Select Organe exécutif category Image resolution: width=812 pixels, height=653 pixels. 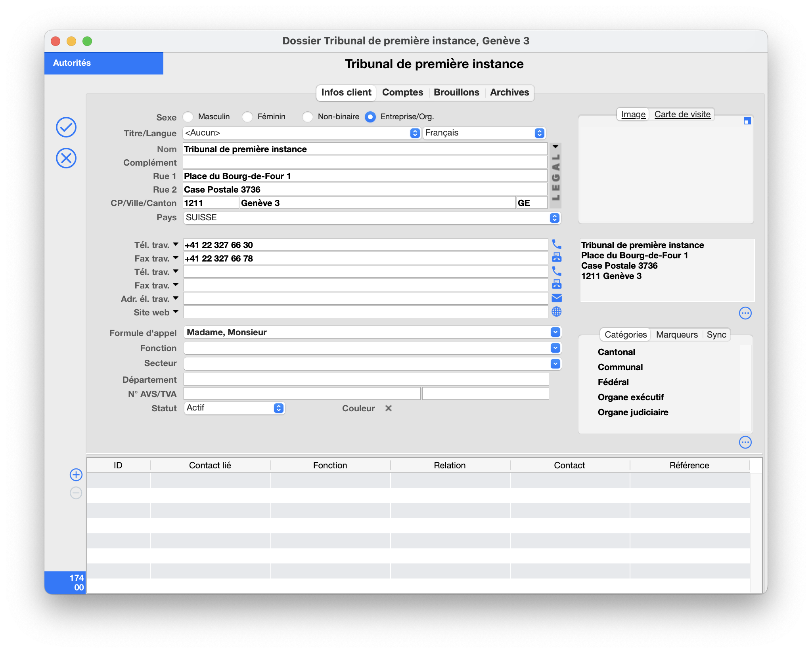[631, 397]
